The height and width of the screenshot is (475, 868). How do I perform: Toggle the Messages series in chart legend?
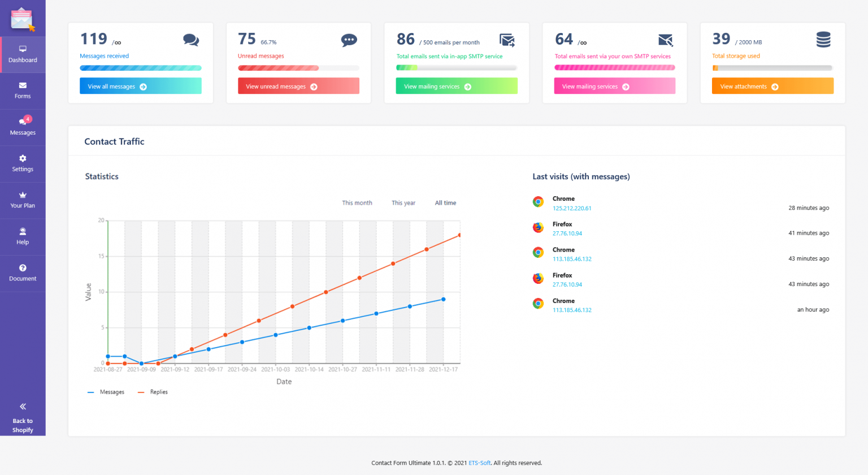tap(106, 392)
